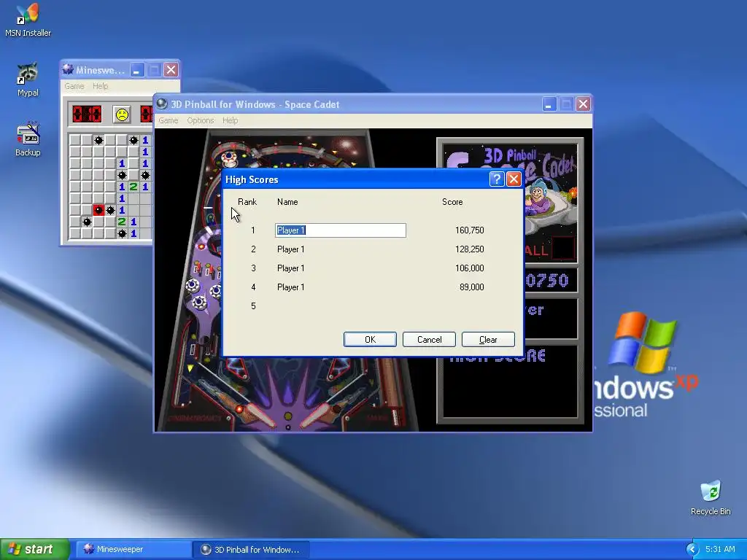The image size is (747, 560).
Task: Click the red exploded mine tile in Minesweeper
Action: point(98,210)
